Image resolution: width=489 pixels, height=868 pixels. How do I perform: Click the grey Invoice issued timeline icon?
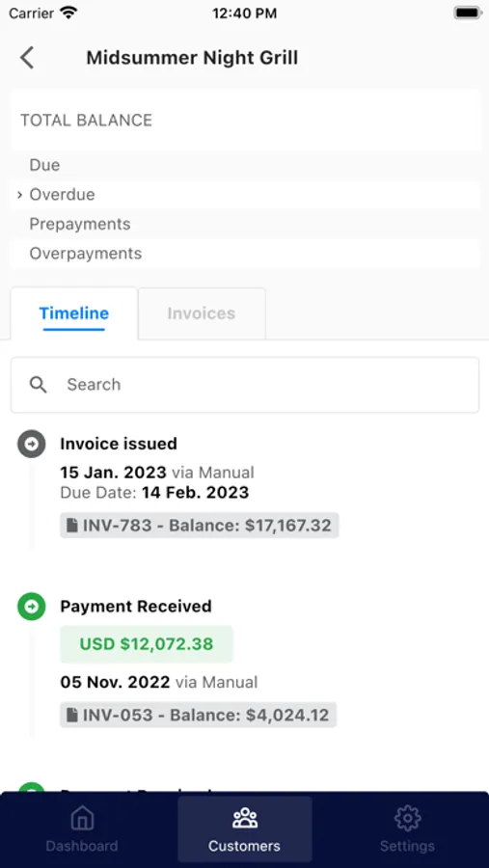(32, 444)
